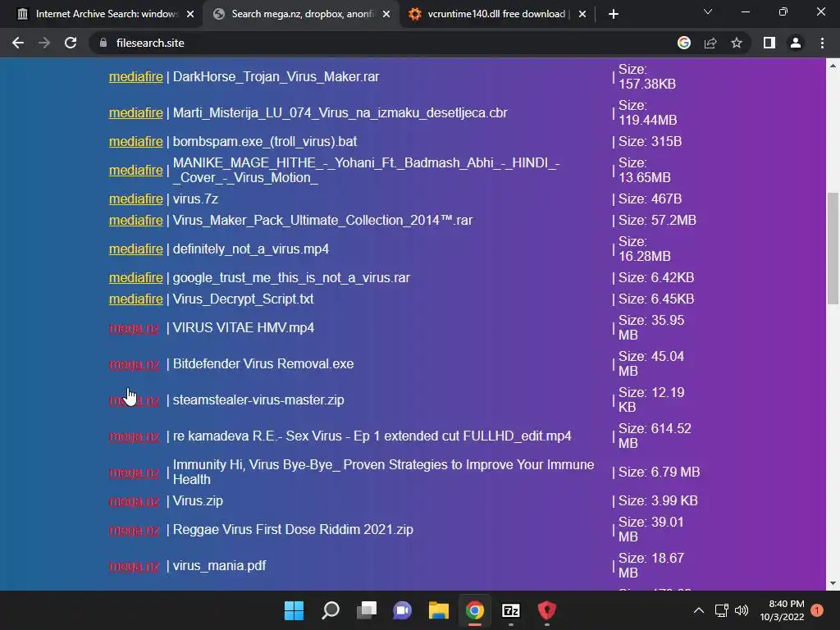The height and width of the screenshot is (630, 840).
Task: View site security lock info
Action: coord(103,43)
